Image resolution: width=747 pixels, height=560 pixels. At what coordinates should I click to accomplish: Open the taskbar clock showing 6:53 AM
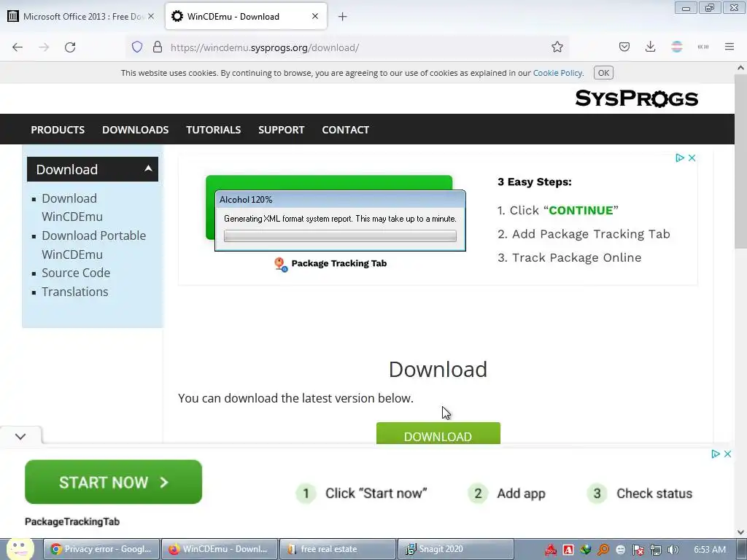tap(709, 550)
